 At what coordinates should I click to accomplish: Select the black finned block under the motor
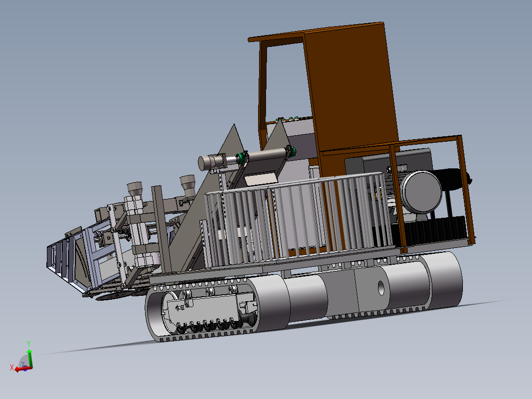430,230
